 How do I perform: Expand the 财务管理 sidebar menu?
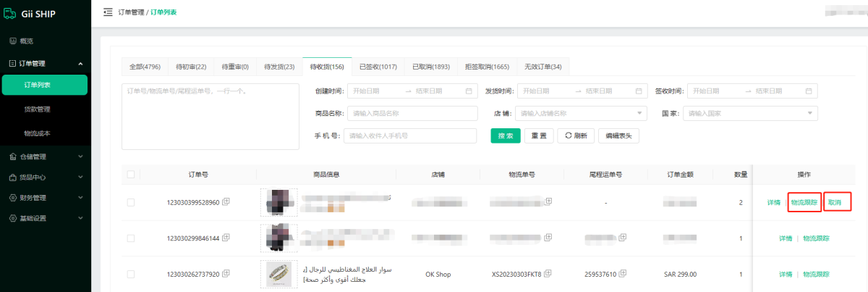(46, 198)
